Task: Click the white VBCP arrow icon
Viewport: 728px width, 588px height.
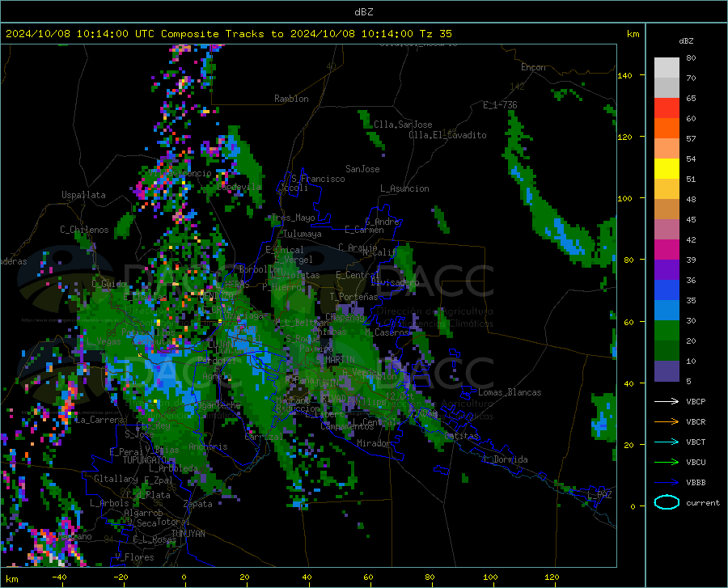Action: point(667,401)
